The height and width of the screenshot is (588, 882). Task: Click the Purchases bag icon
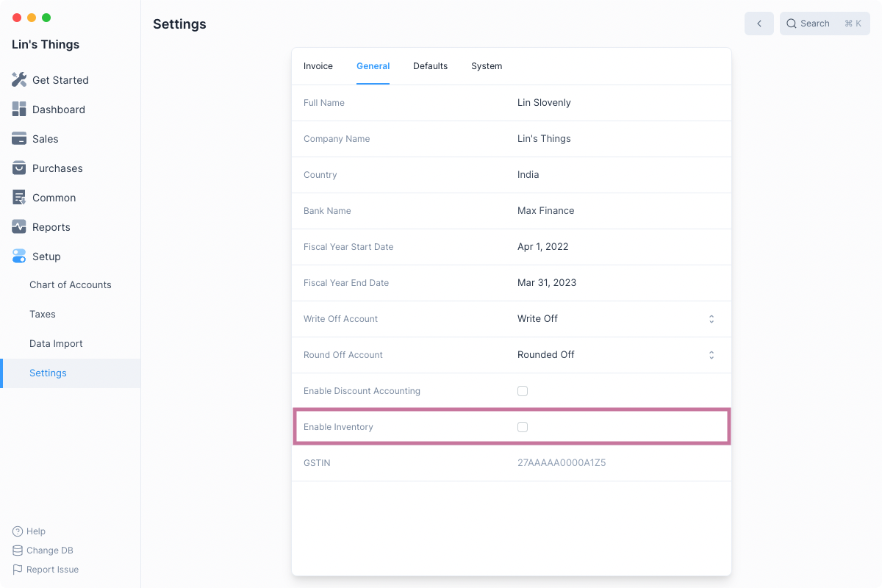[x=19, y=168]
